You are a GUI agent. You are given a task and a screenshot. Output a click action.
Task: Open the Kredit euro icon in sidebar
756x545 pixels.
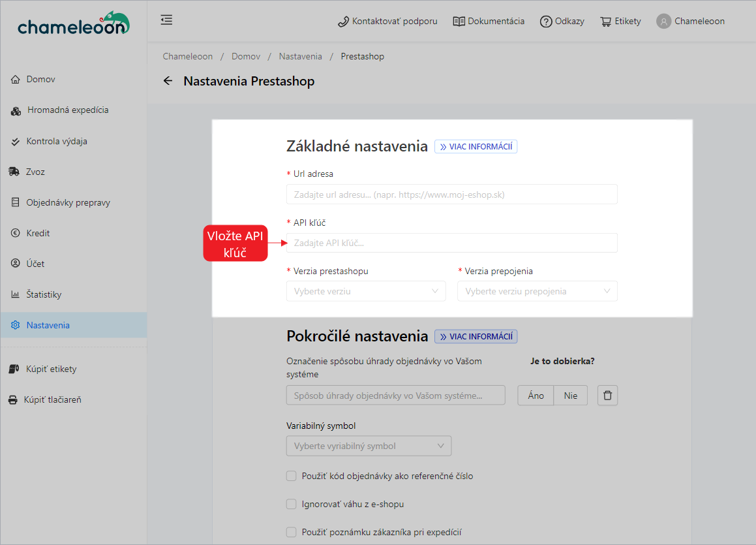coord(15,233)
